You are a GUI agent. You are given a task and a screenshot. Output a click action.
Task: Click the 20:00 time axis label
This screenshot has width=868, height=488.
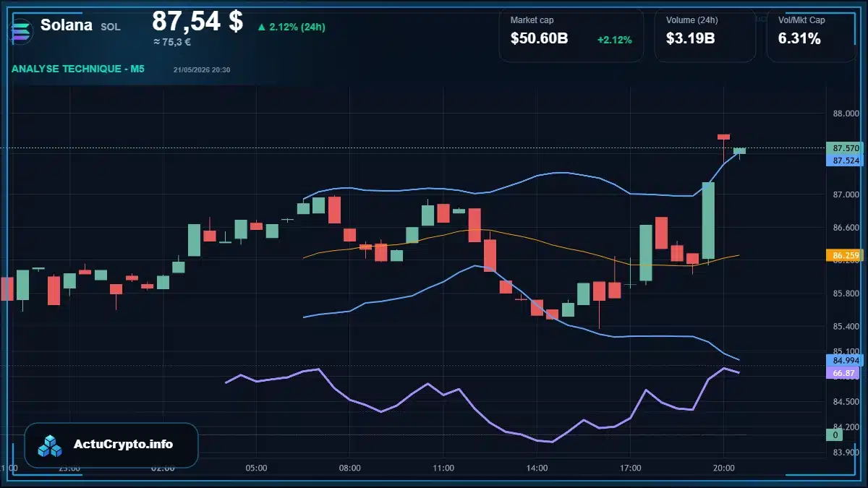click(724, 468)
